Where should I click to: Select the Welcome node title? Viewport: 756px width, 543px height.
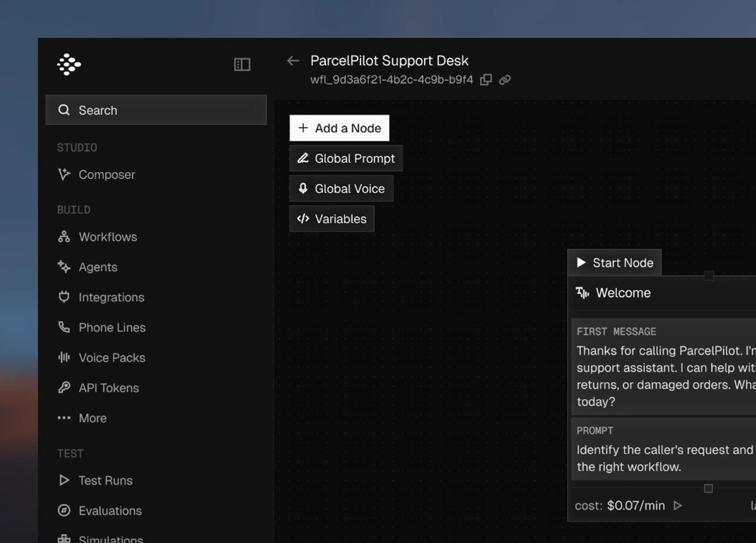(x=623, y=293)
